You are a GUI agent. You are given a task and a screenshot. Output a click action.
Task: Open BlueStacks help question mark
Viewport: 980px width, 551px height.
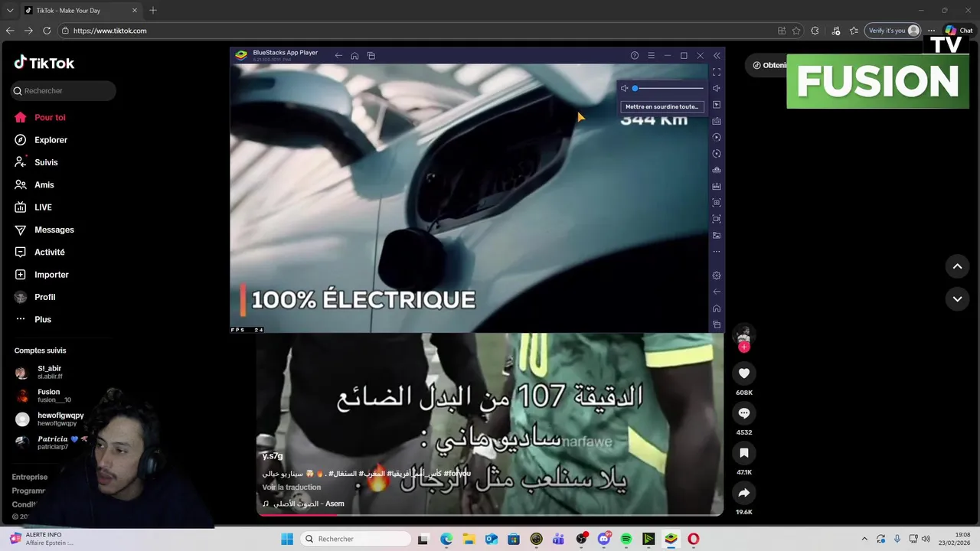coord(635,56)
